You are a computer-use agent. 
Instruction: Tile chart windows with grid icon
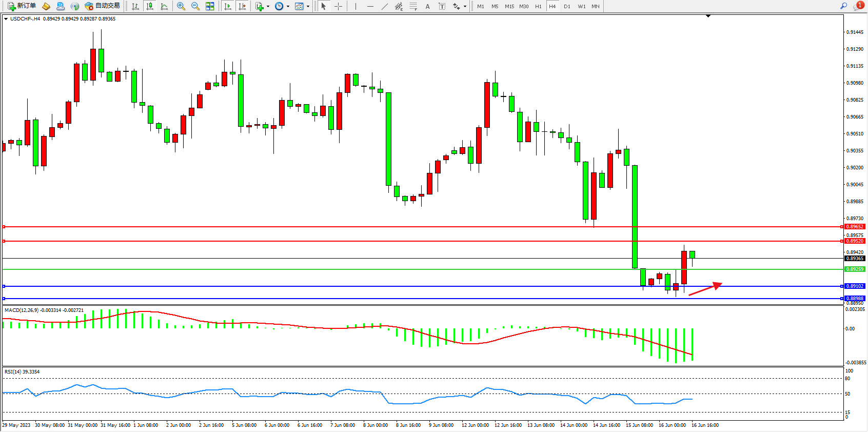[210, 6]
